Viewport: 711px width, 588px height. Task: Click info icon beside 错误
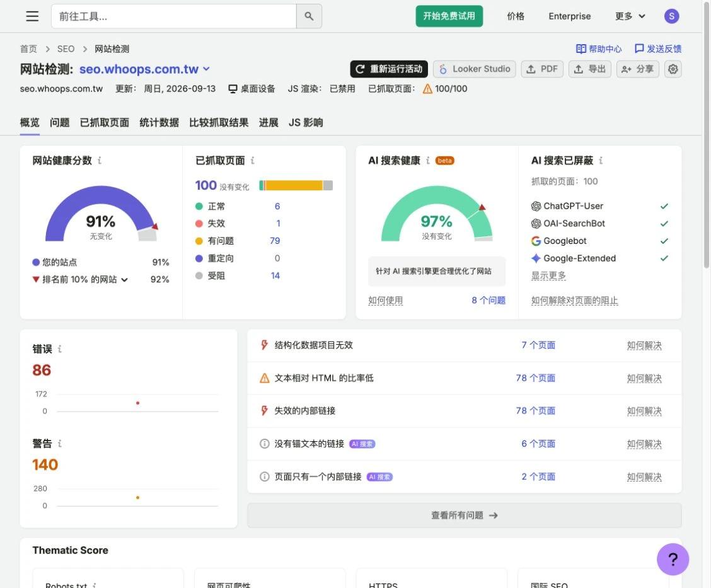pos(59,349)
